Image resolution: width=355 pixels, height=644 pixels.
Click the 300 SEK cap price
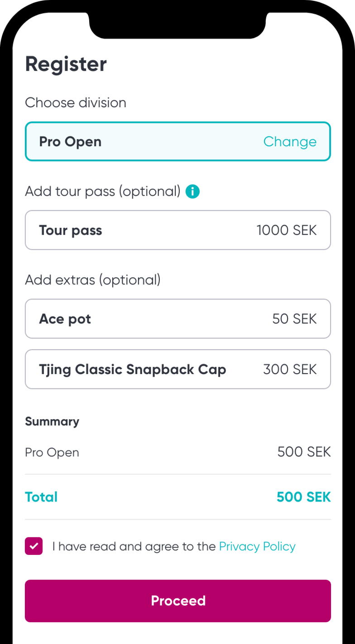point(290,369)
